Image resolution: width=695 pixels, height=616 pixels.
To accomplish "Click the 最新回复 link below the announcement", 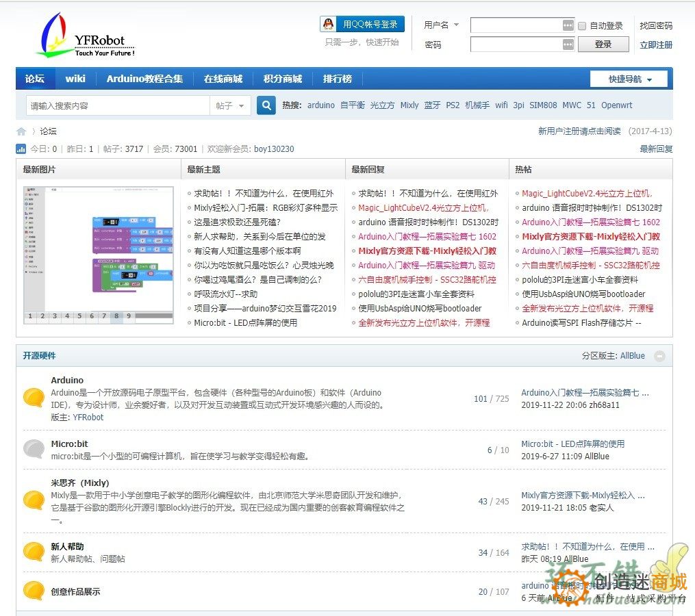I will [656, 149].
